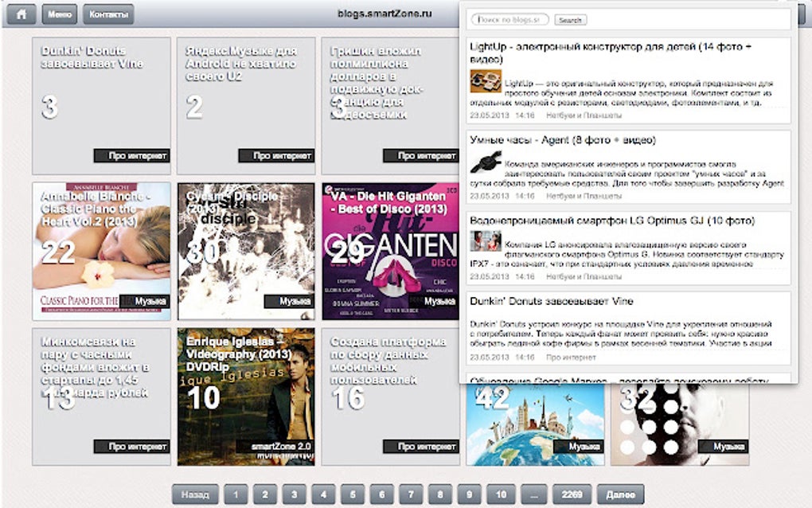Open the LG Optimus GJ smartphone article
Viewport: 812px width, 508px height.
tap(612, 221)
